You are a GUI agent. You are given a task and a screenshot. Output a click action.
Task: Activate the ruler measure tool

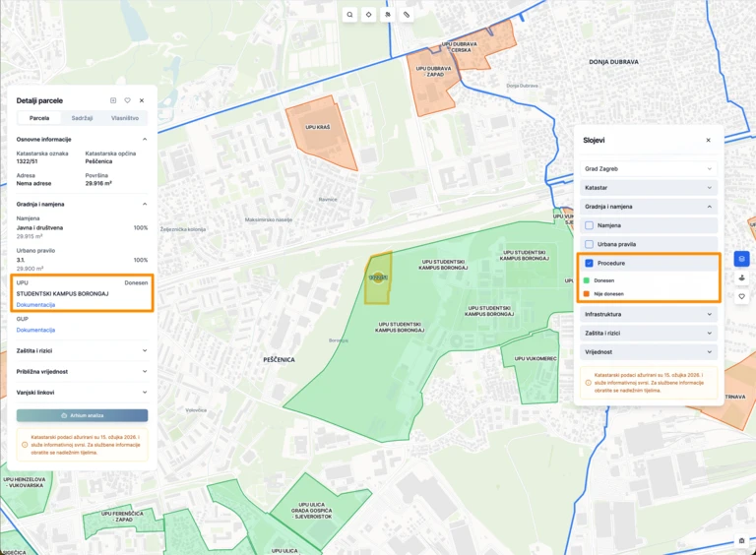pos(407,15)
